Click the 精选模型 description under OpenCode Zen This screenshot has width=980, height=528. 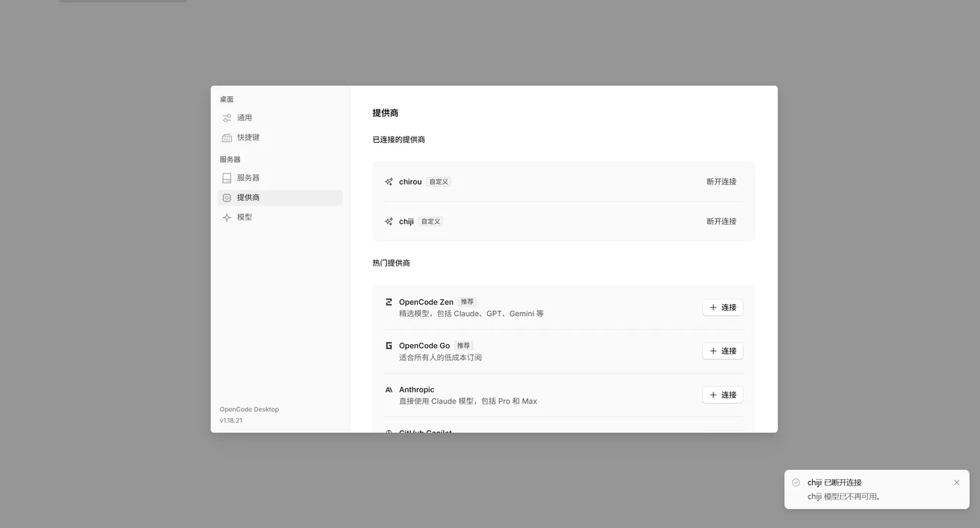click(471, 314)
